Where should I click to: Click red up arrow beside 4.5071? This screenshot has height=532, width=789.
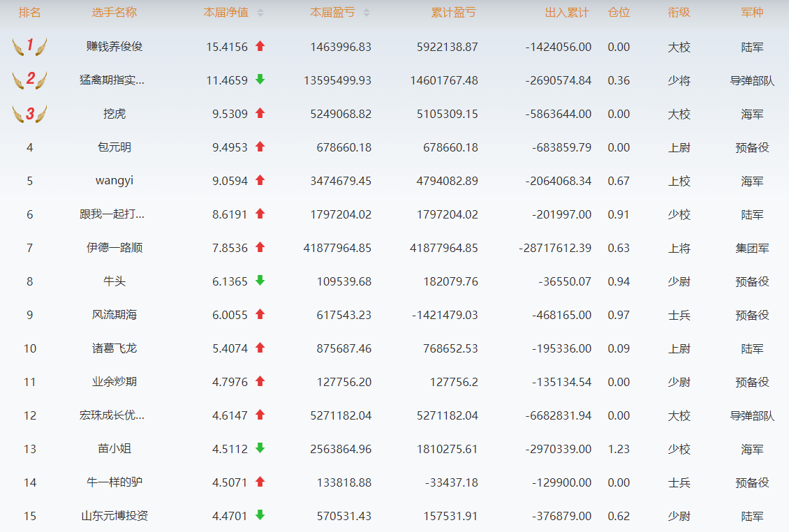pos(260,482)
